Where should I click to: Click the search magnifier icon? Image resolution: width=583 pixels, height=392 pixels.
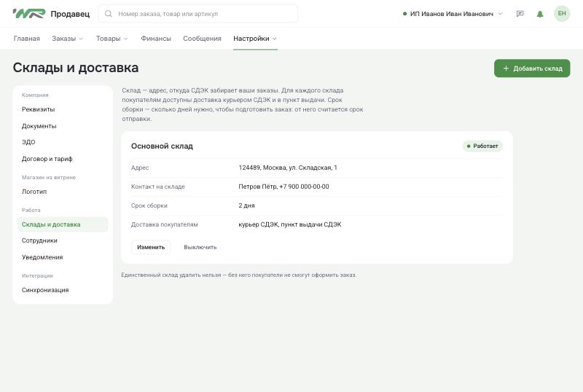pos(108,14)
